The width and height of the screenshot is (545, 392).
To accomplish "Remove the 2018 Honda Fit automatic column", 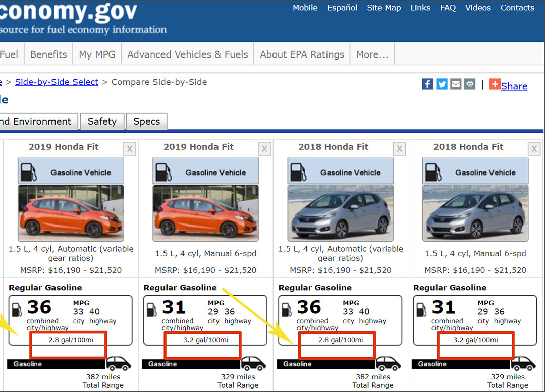I will point(400,149).
